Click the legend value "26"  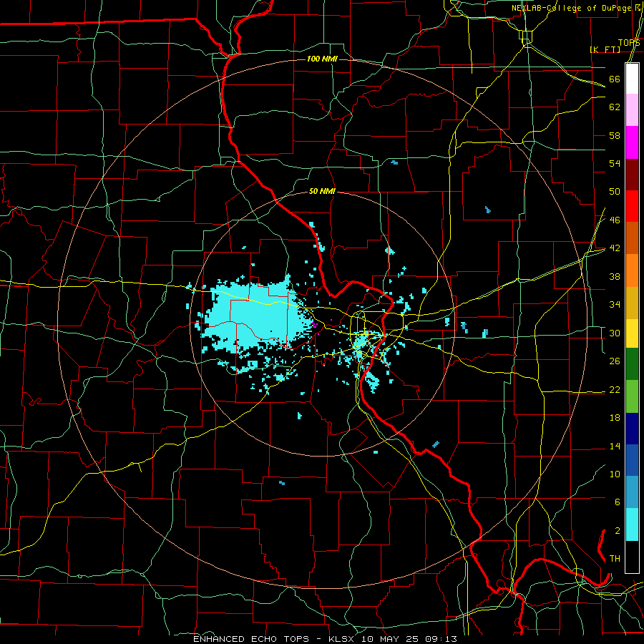point(615,361)
